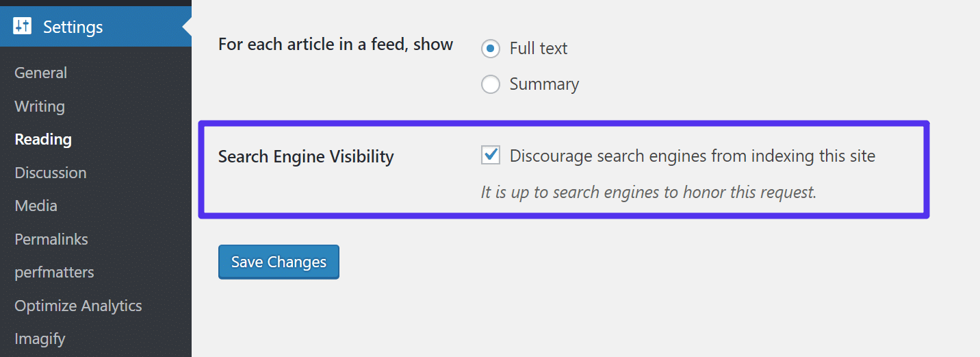Click the Settings sliders icon
This screenshot has width=980, height=357.
click(22, 27)
